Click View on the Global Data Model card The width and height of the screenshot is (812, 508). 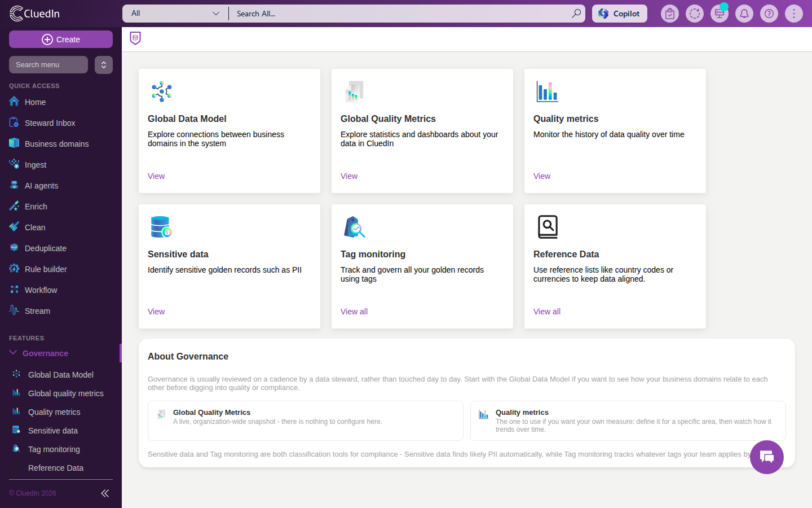[156, 176]
